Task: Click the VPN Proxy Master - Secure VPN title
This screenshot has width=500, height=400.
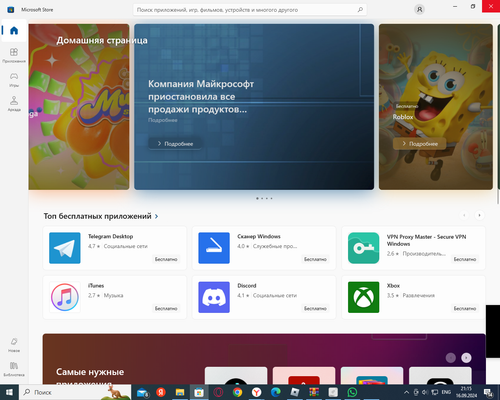Action: point(426,240)
